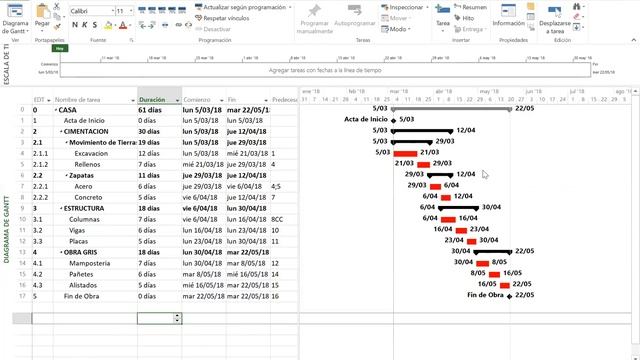Collapse the CASA summary task
Screen dimensions: 640x360
point(56,110)
